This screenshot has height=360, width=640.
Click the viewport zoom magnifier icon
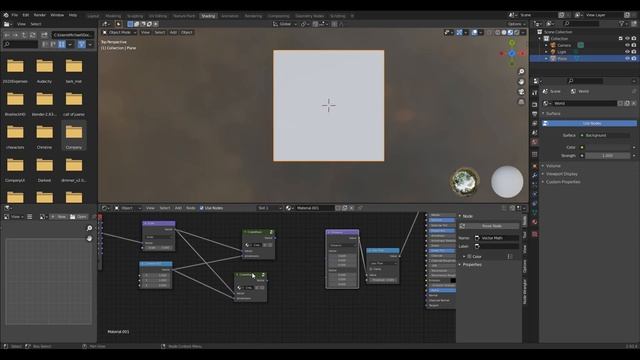pos(521,72)
